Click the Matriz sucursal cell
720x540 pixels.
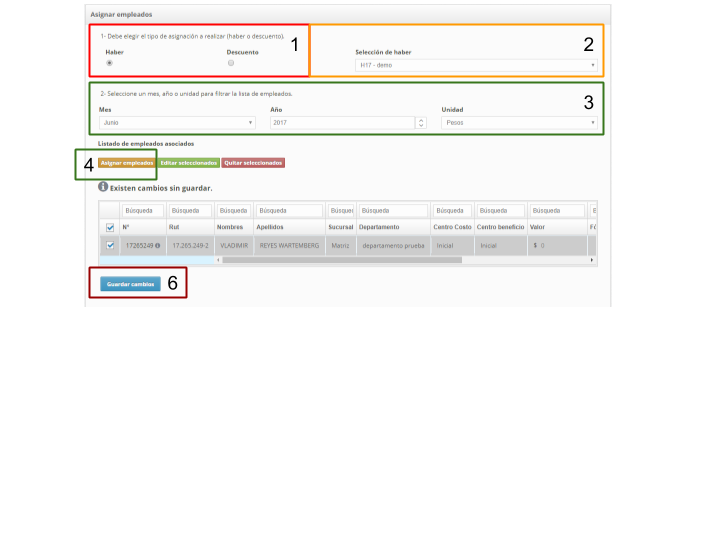341,246
